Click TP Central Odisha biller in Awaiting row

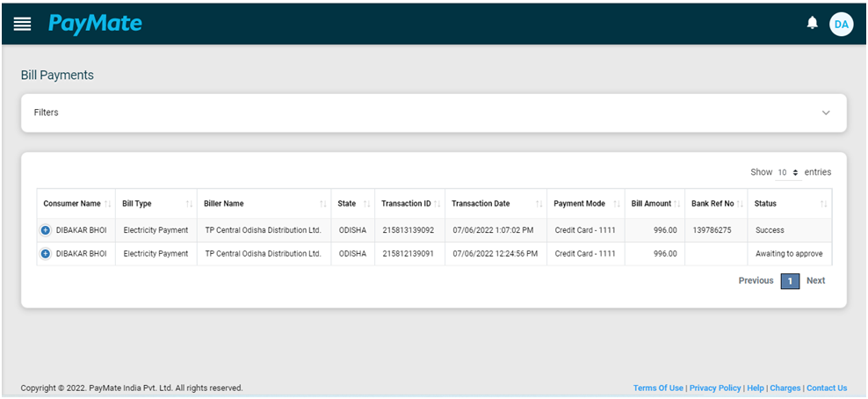pyautogui.click(x=263, y=254)
